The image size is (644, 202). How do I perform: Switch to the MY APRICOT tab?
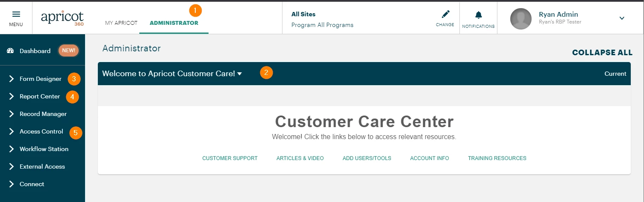(121, 23)
